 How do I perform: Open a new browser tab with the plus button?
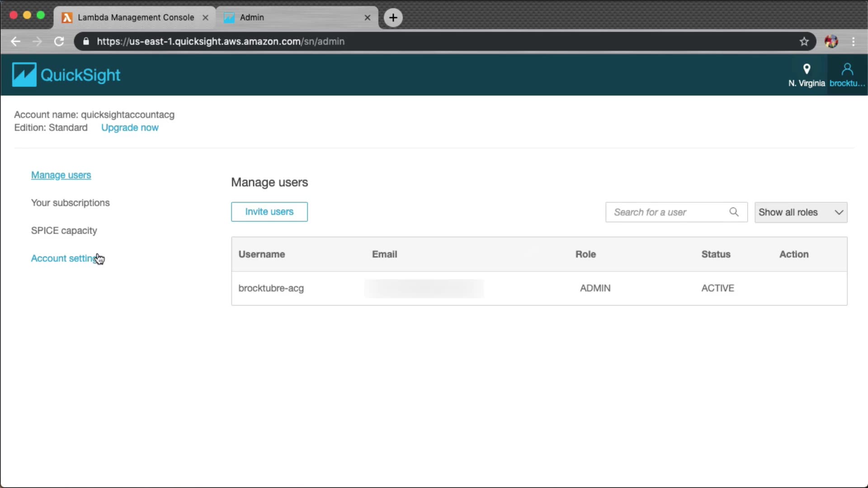(393, 18)
